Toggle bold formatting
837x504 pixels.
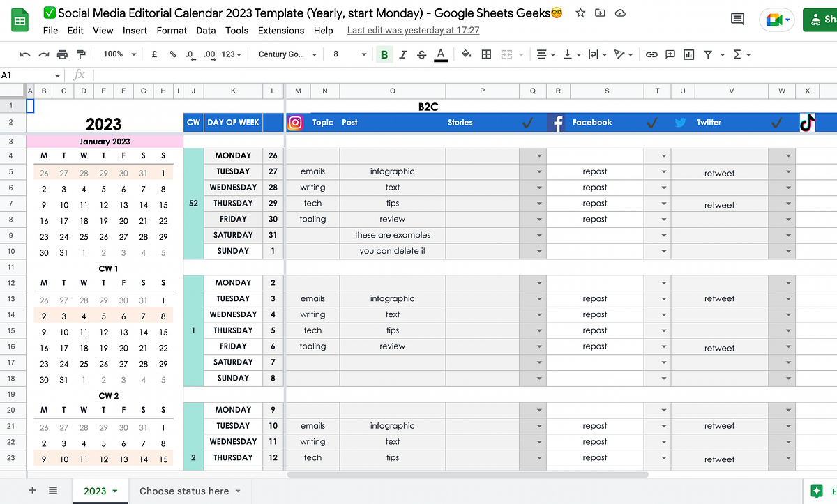(384, 54)
